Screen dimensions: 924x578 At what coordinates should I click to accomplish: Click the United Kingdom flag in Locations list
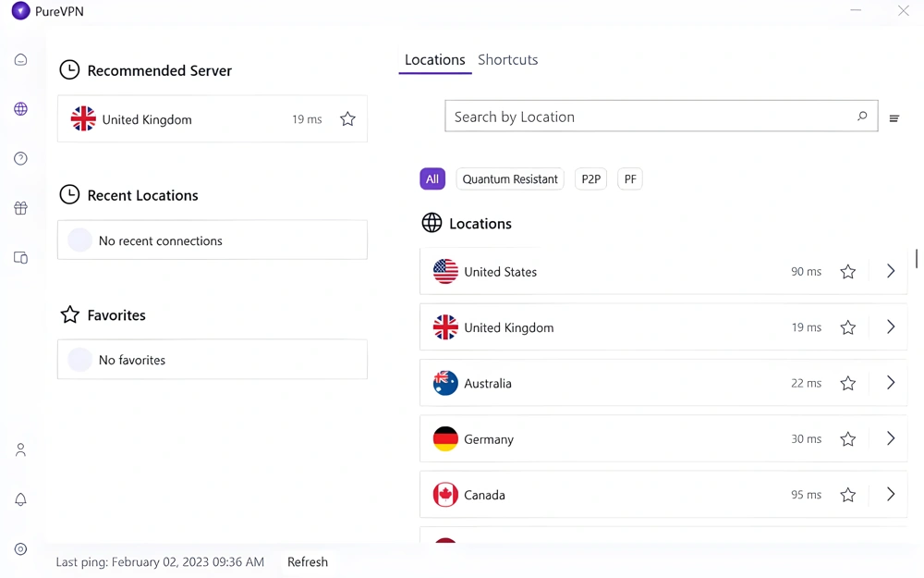445,327
